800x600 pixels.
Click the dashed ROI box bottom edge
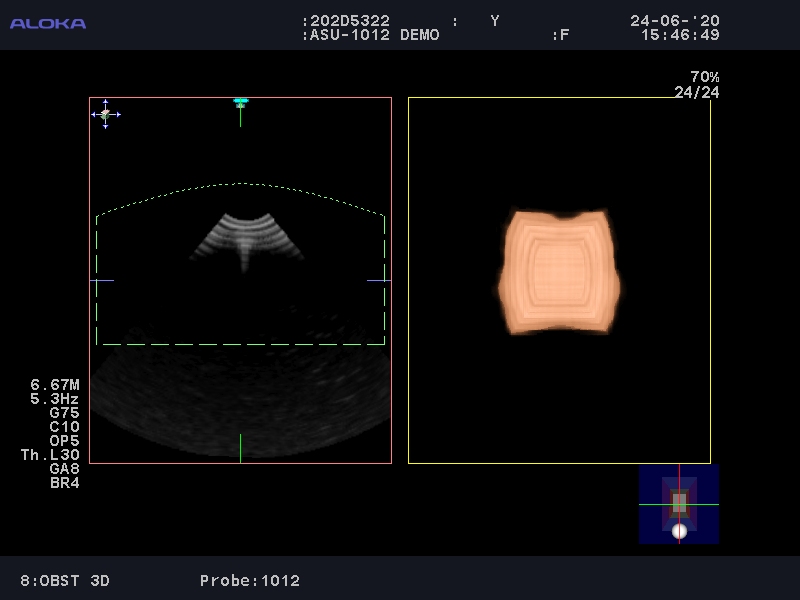click(x=240, y=344)
